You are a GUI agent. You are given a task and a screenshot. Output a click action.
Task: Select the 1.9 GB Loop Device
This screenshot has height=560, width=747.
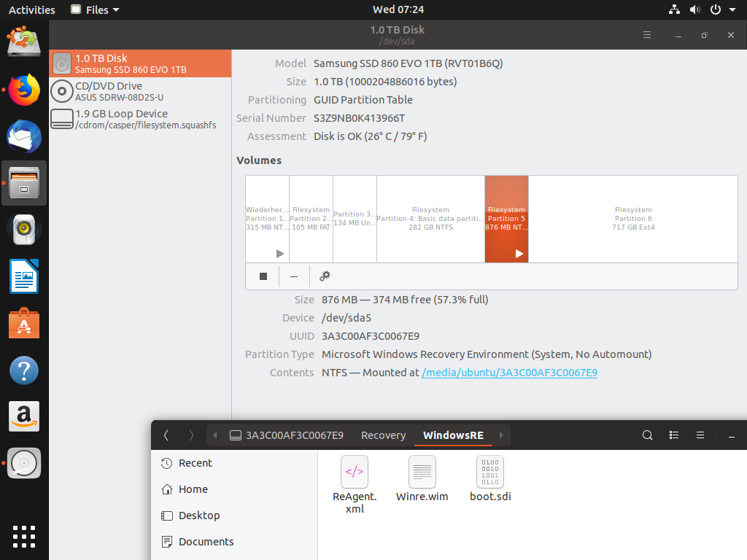pyautogui.click(x=141, y=119)
